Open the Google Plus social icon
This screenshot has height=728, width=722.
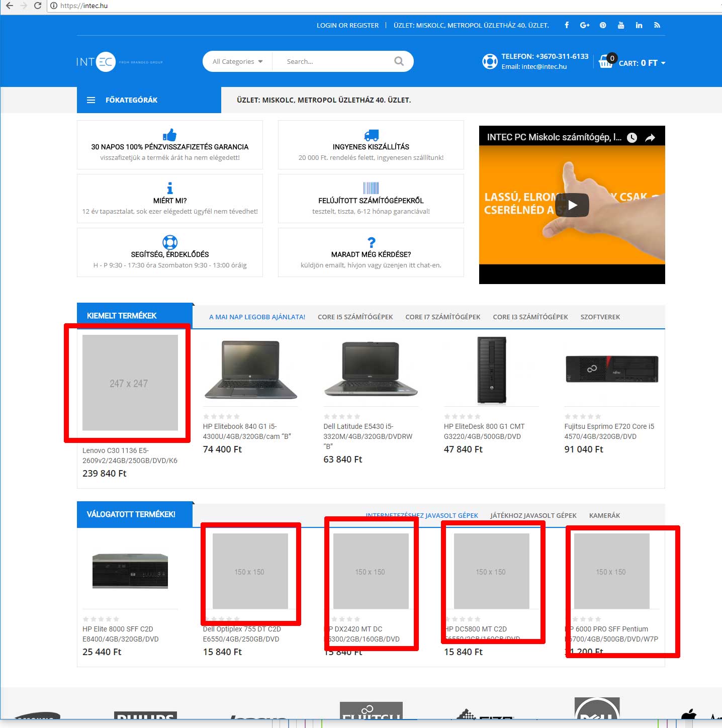coord(584,25)
